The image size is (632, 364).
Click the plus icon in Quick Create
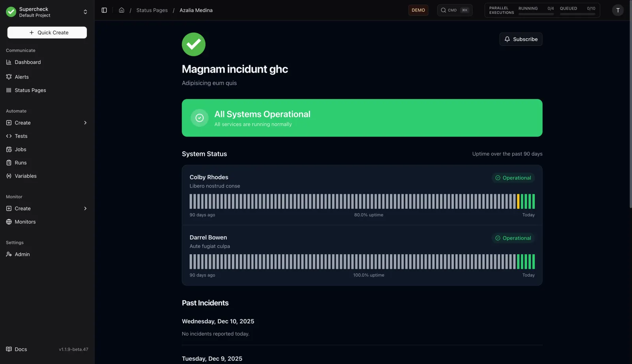(x=32, y=33)
